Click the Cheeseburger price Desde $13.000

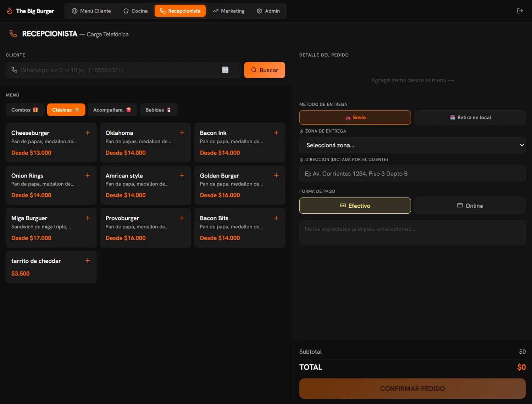coord(31,153)
